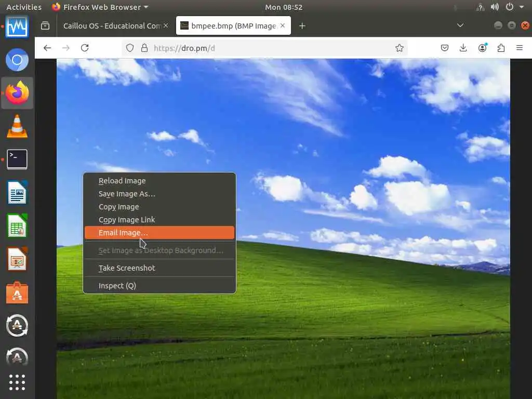This screenshot has width=532, height=399.
Task: Open the Firefox account menu
Action: (482, 48)
